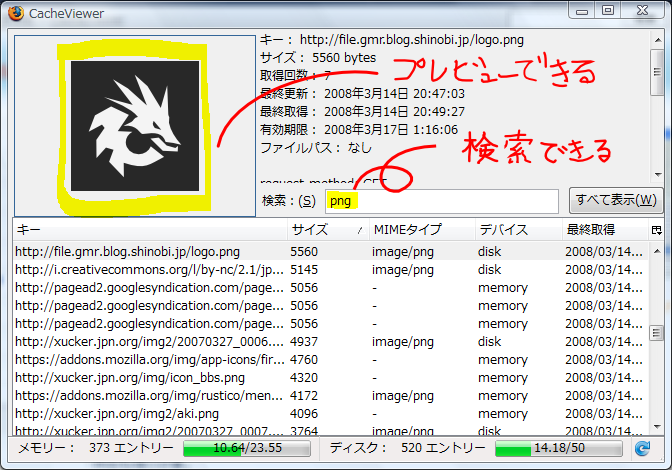Select row http://file.gmr.blog.shinobi.jp/logo.png
672x470 pixels.
tap(330, 251)
